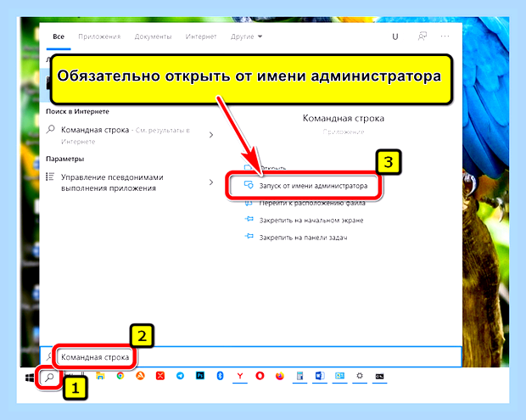Screen dimensions: 526x420
Task: Launch Telegram from the taskbar
Action: coord(180,376)
